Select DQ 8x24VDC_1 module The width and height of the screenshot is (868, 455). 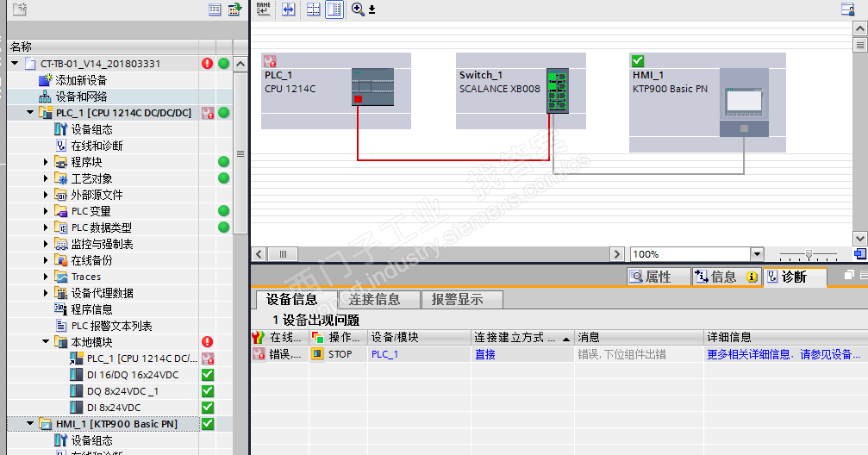[x=122, y=390]
